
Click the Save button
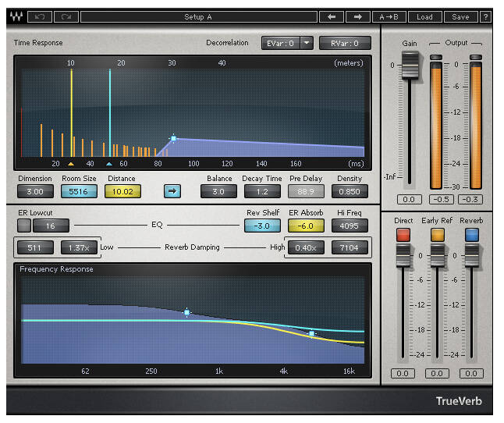460,16
